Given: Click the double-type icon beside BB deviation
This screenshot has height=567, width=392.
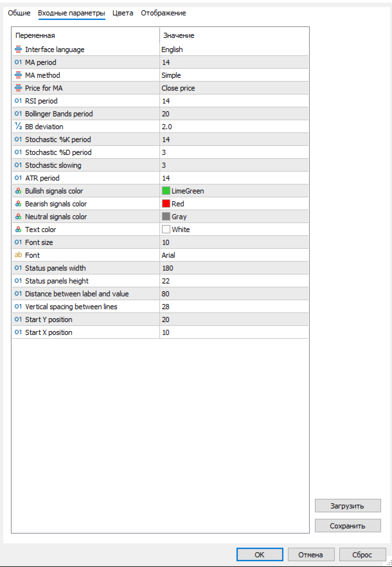Looking at the screenshot, I should tap(18, 127).
